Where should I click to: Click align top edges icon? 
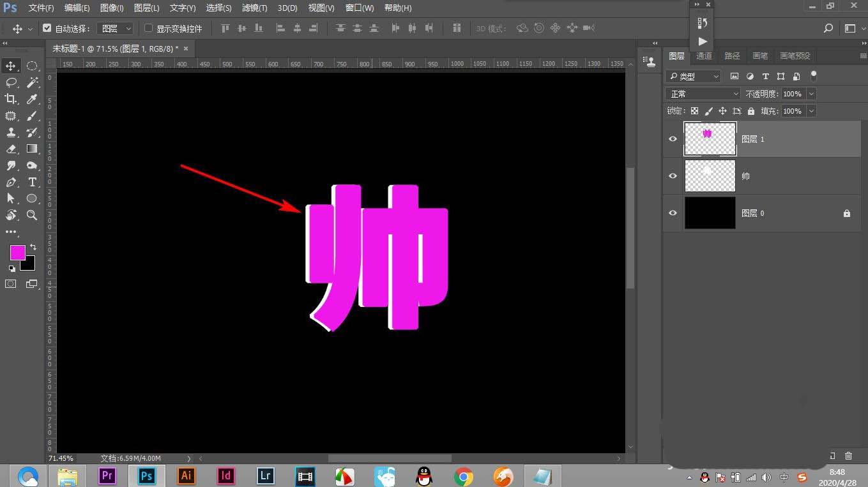(x=225, y=28)
